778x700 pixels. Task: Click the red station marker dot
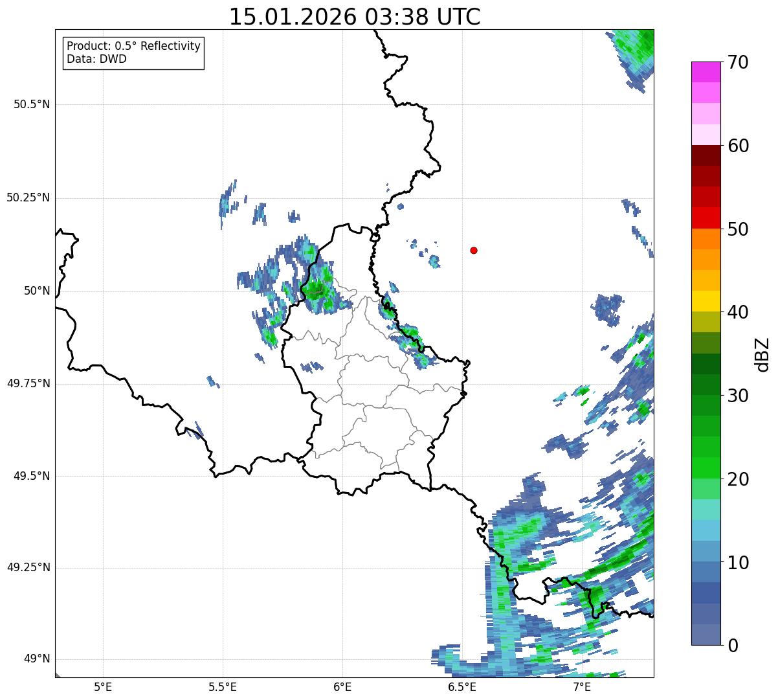tap(474, 250)
